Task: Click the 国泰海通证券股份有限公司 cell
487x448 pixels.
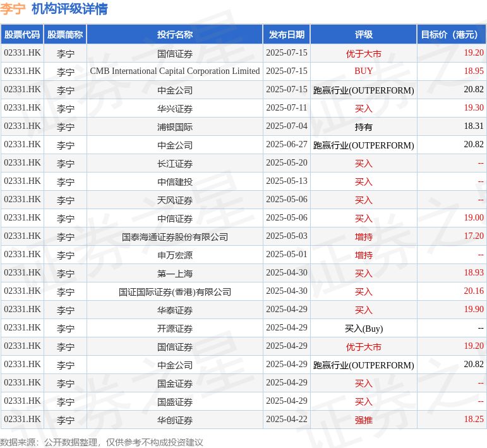Action: tap(175, 237)
